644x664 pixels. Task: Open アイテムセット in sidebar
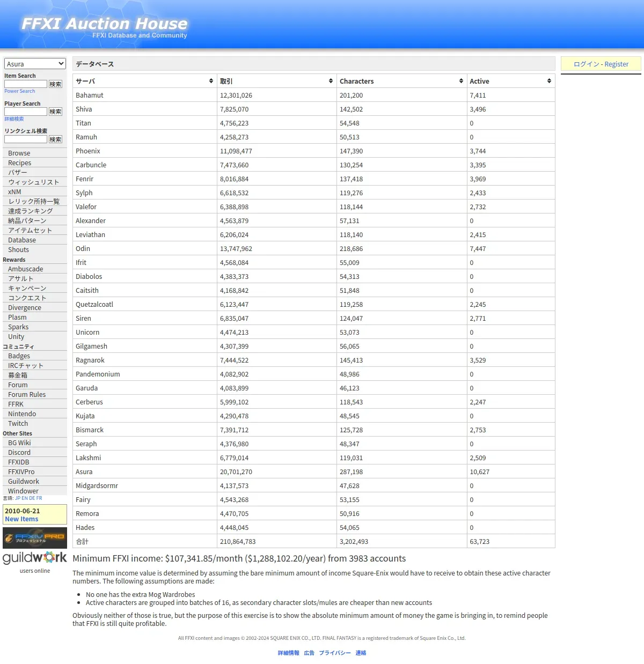coord(35,230)
